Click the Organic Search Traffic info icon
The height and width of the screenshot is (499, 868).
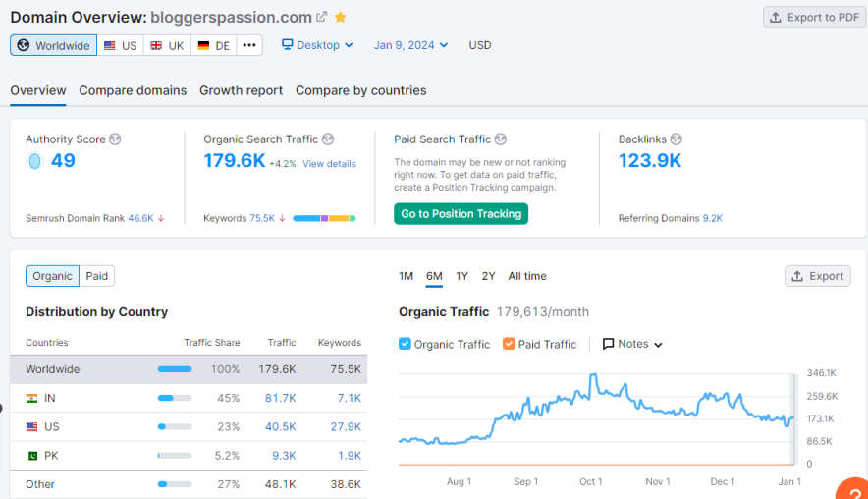coord(328,139)
